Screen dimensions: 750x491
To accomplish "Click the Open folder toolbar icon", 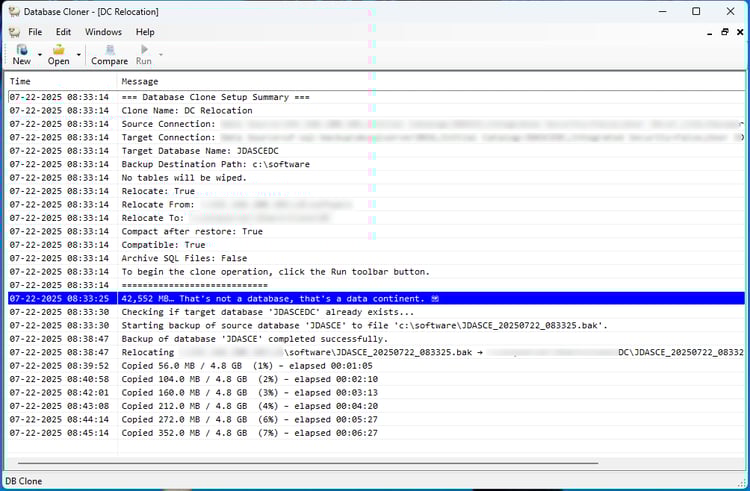I will pyautogui.click(x=58, y=49).
